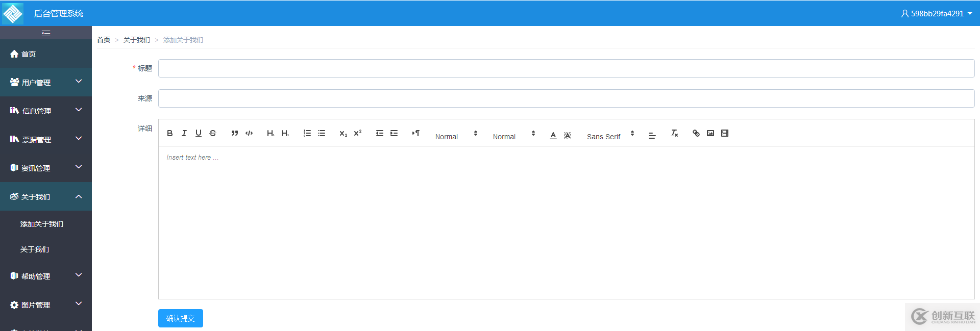Apply Heading 1 style
980x331 pixels.
(271, 133)
